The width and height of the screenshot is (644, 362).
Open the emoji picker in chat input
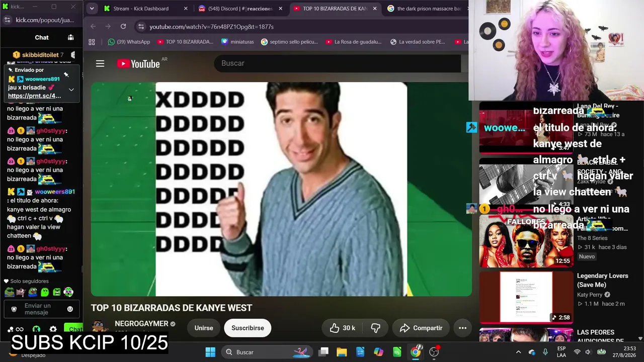(70, 309)
